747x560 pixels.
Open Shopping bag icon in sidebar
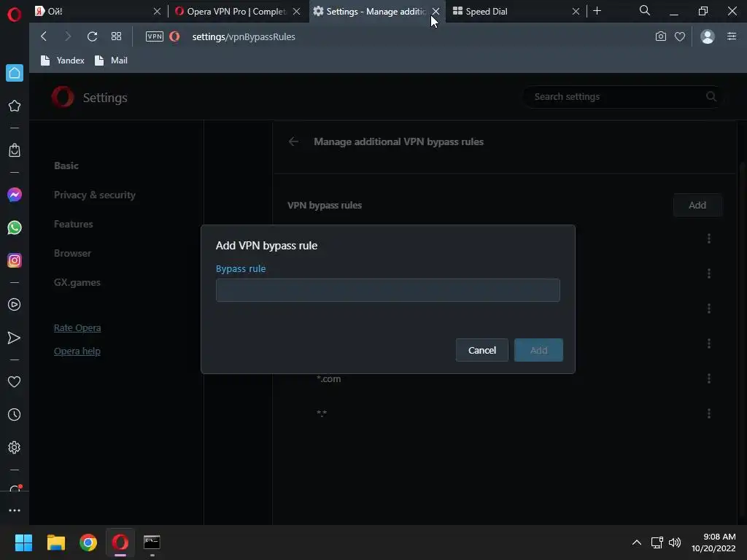[15, 150]
